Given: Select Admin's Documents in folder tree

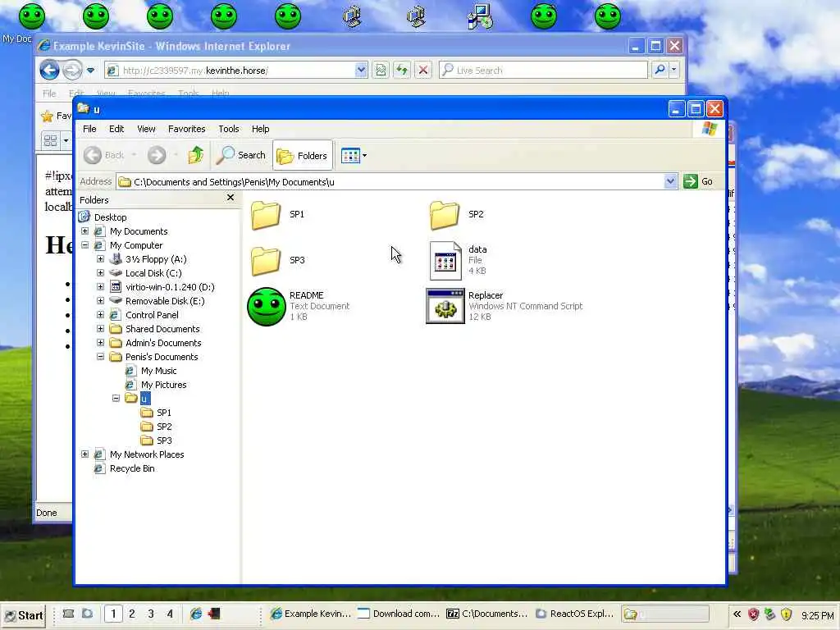Looking at the screenshot, I should 163,343.
